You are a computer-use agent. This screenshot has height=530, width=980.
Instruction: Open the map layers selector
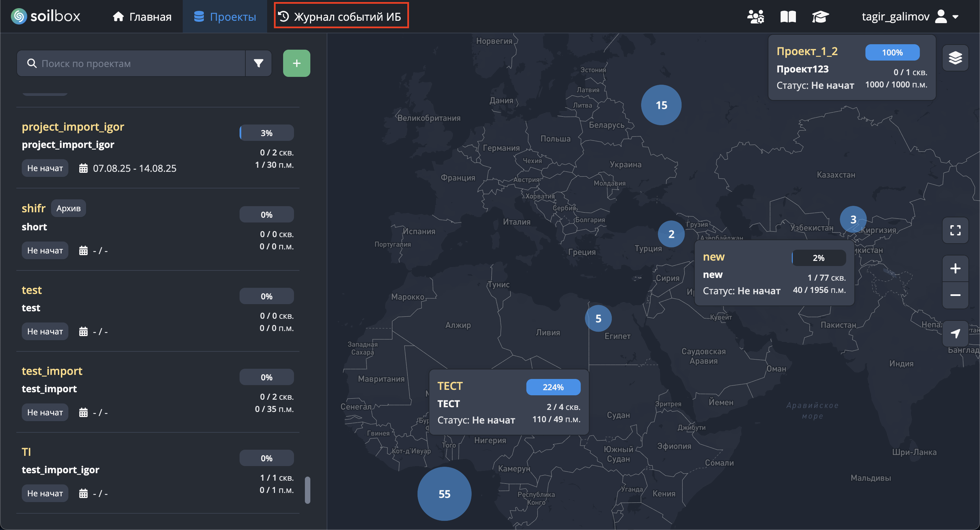click(x=955, y=58)
